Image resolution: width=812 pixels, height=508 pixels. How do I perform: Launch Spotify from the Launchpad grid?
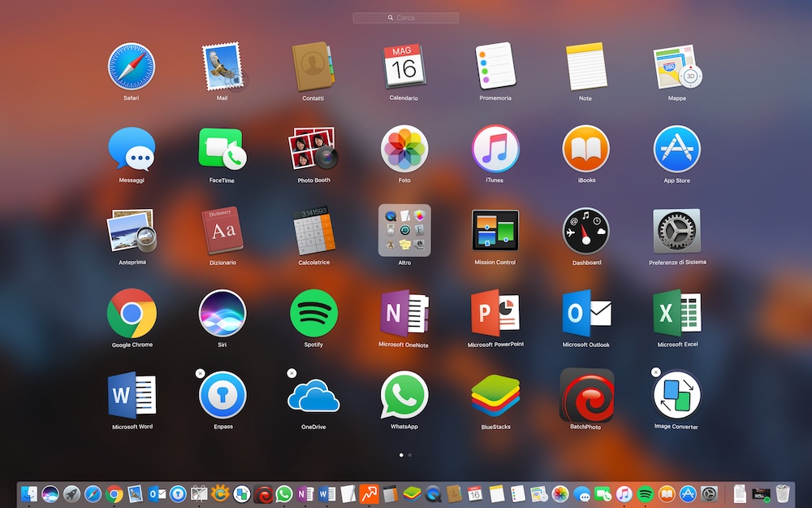(313, 313)
